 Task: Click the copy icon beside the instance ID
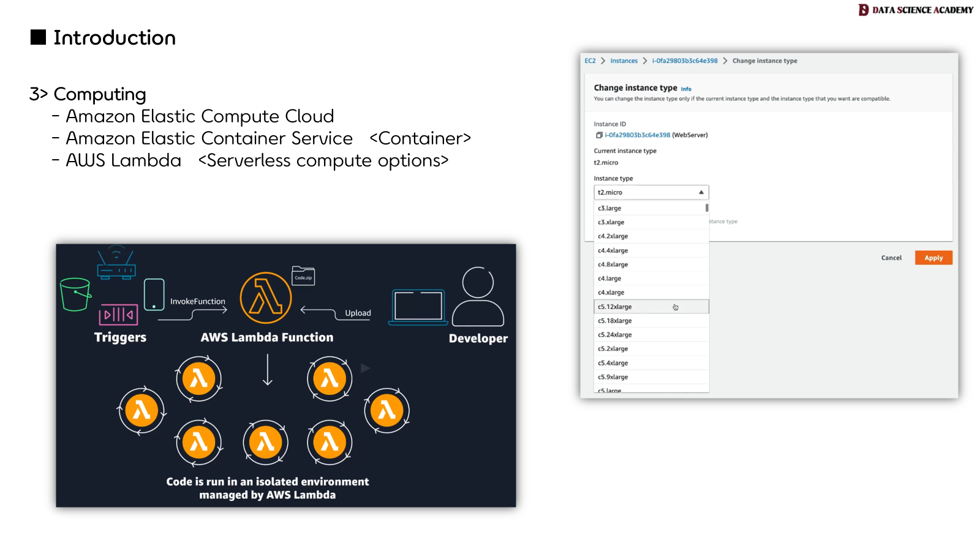pyautogui.click(x=599, y=135)
